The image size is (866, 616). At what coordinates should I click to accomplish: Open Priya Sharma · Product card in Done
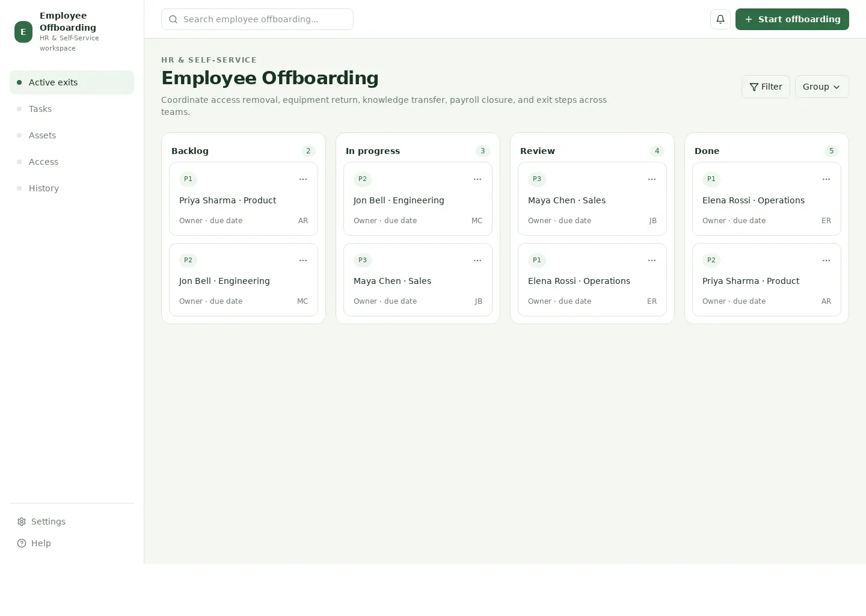767,280
